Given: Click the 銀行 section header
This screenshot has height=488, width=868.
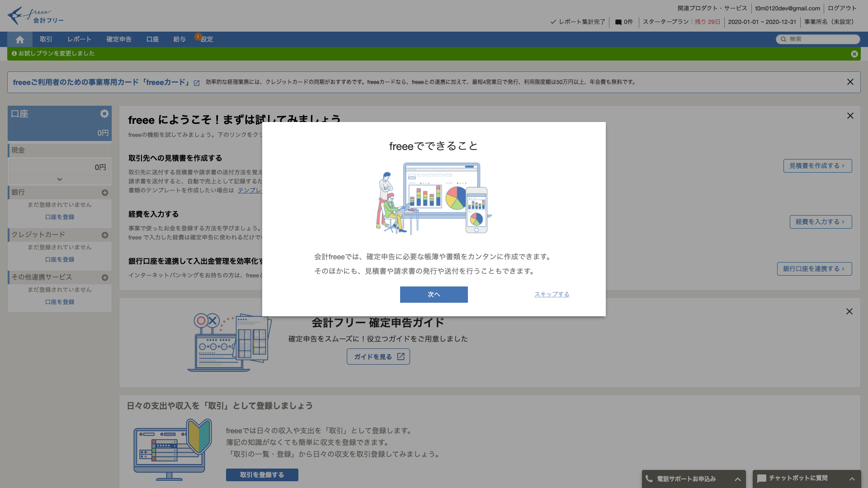Looking at the screenshot, I should pos(60,192).
